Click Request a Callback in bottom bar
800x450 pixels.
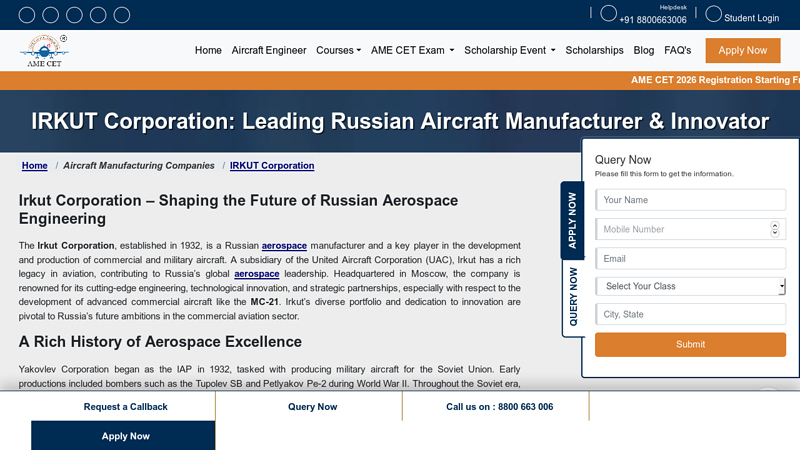tap(126, 407)
